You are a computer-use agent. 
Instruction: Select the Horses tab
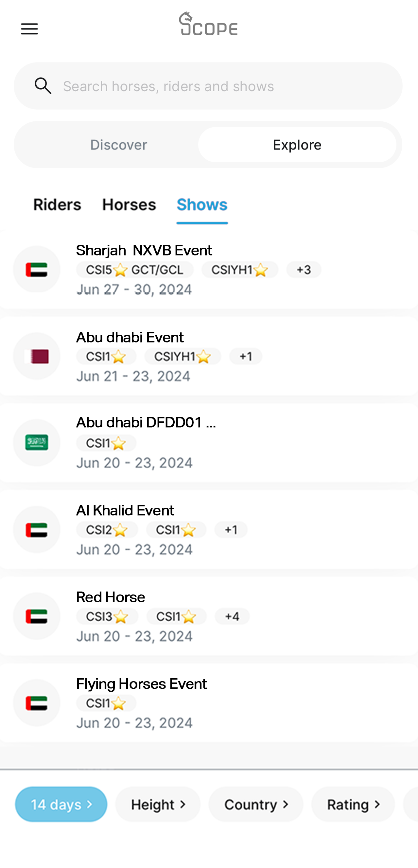tap(129, 204)
